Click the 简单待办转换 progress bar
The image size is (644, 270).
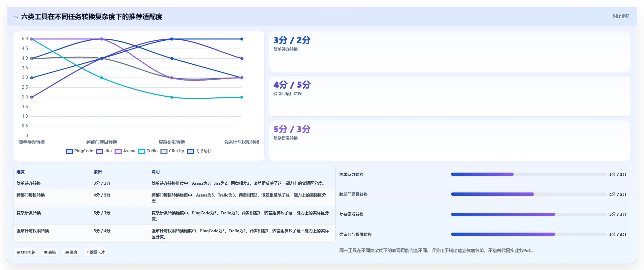[528, 174]
